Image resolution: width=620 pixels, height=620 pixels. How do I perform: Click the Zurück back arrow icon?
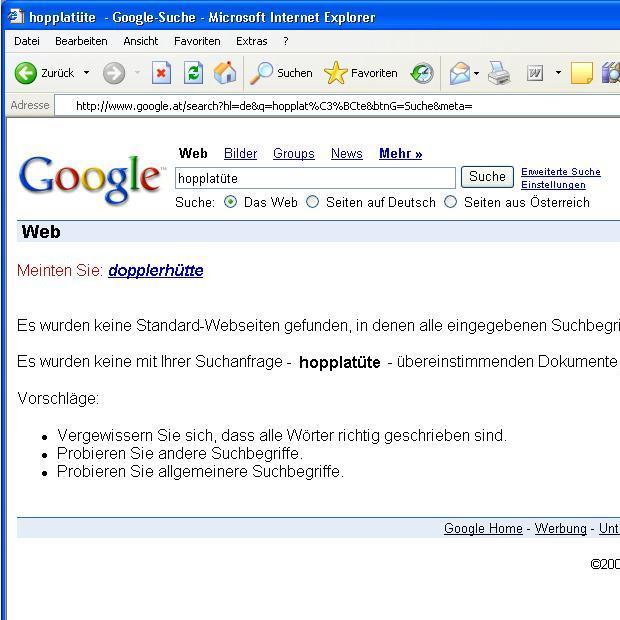tap(26, 73)
